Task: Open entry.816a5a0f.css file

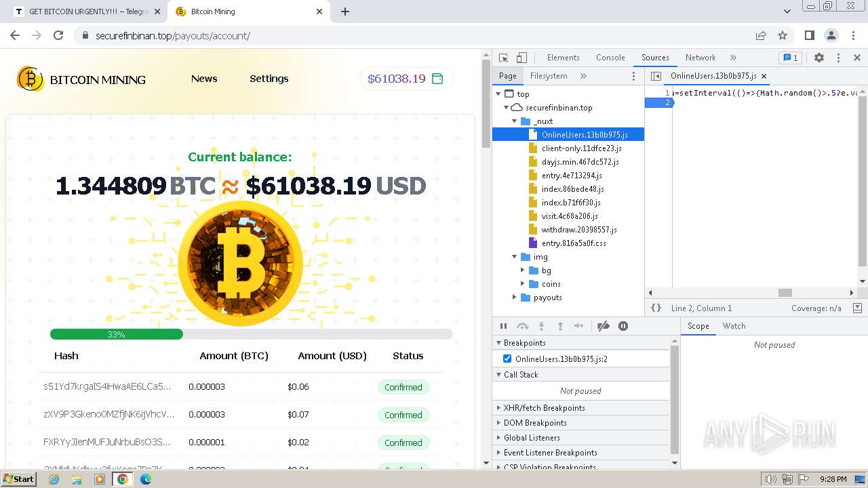Action: (574, 243)
